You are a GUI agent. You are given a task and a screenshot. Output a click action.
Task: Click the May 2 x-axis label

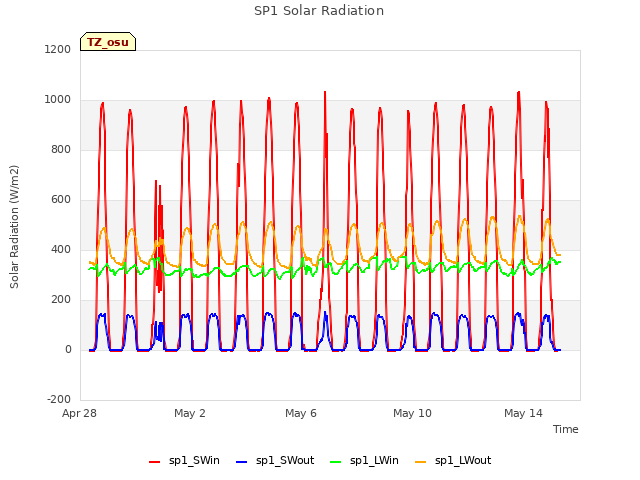190,413
